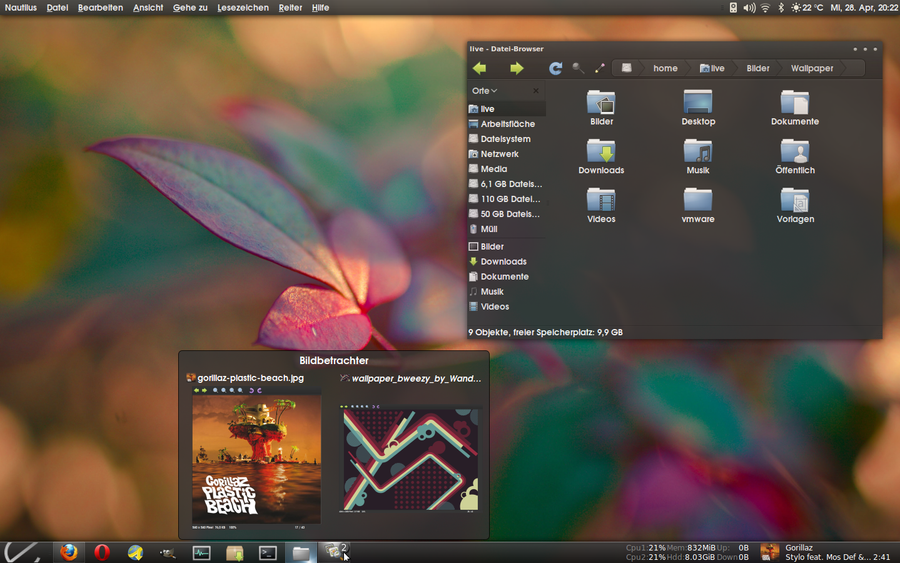Open the Orte sidebar dropdown

484,91
